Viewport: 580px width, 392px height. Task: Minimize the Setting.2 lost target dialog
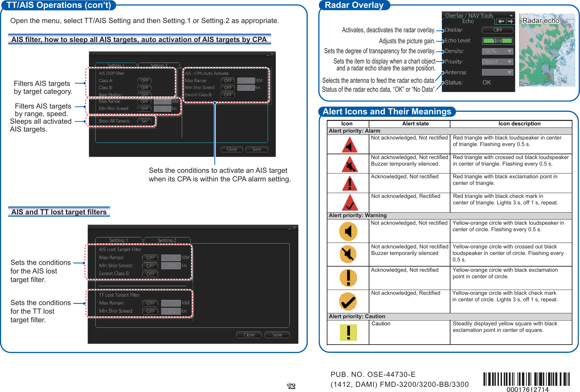pyautogui.click(x=289, y=228)
